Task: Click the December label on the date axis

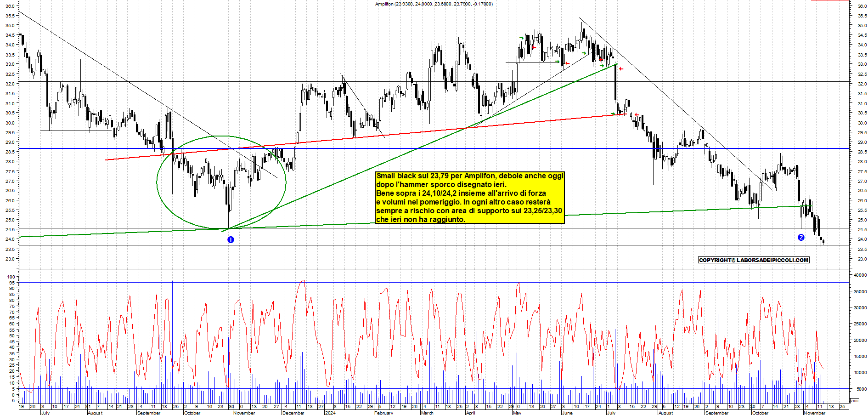Action: pos(293,413)
